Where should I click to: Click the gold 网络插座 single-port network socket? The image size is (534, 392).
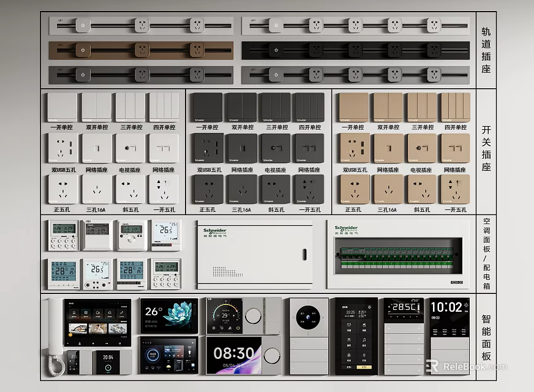[x=389, y=148]
